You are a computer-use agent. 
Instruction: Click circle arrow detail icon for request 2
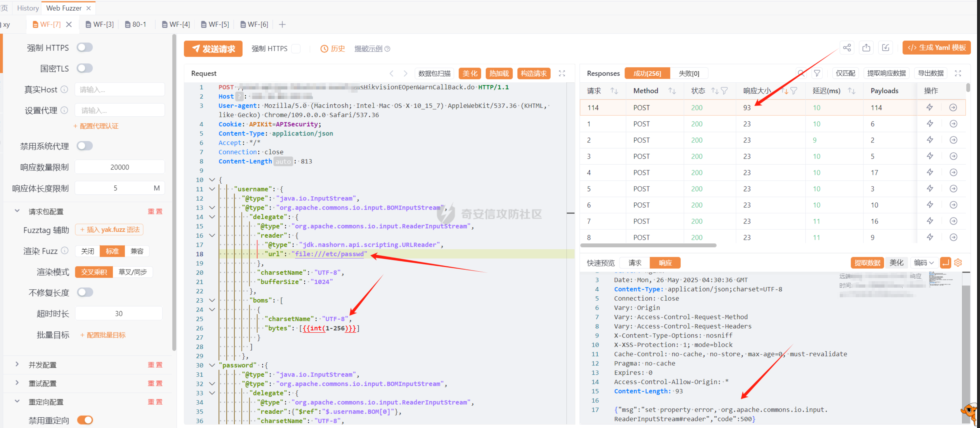[953, 140]
